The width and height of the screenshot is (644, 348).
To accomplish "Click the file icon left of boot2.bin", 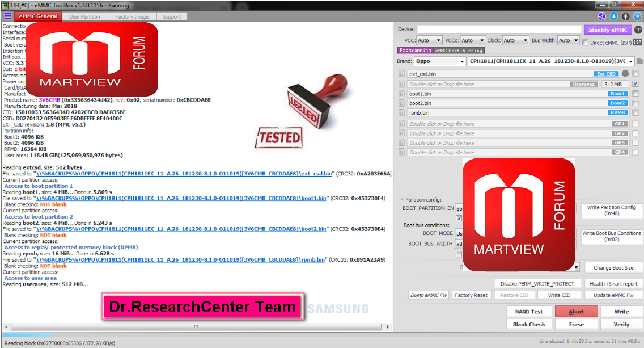I will tap(402, 103).
